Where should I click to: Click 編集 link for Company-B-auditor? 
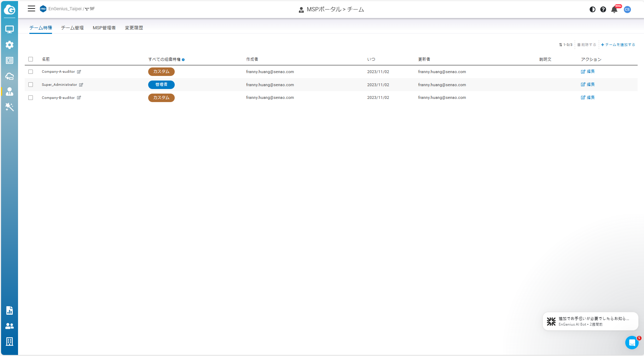(588, 97)
